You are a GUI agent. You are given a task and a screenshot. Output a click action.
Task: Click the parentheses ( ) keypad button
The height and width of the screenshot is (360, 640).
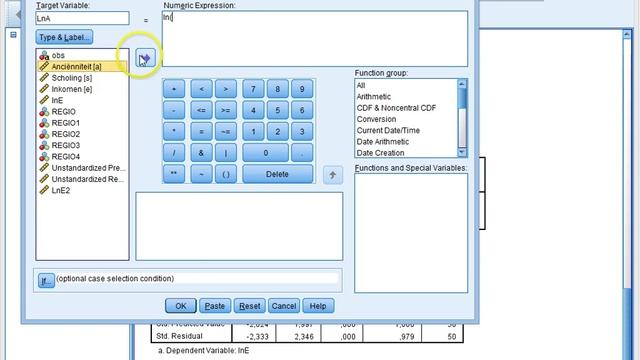(226, 174)
